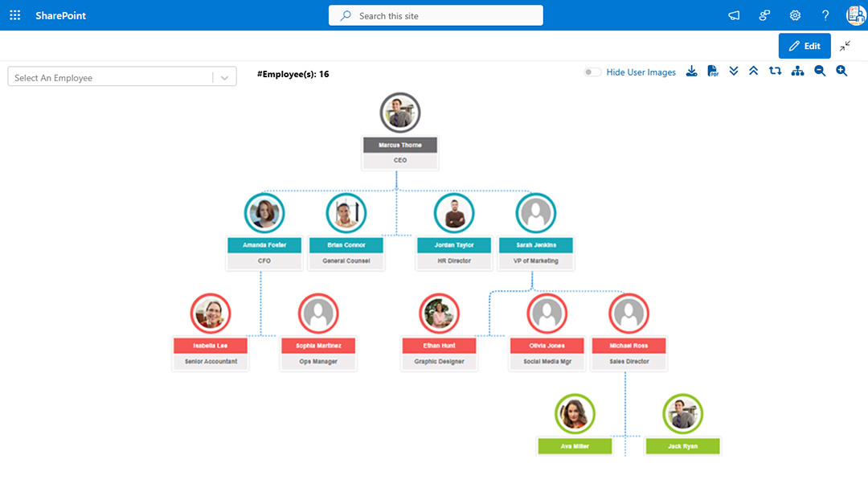Toggle the Hide User Images switch
868x488 pixels.
pos(592,72)
